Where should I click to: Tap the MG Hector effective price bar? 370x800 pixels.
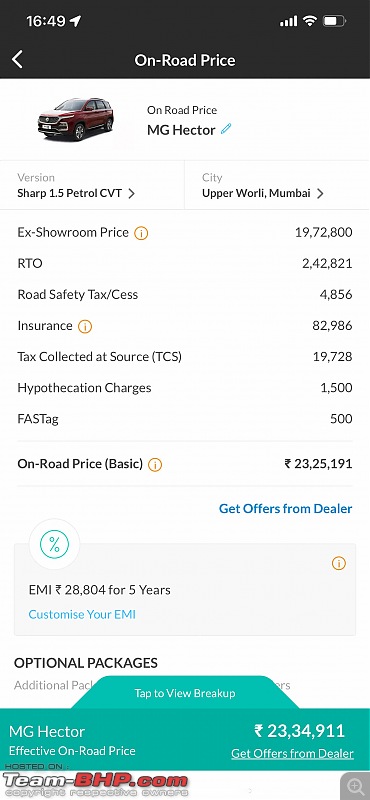tap(185, 740)
